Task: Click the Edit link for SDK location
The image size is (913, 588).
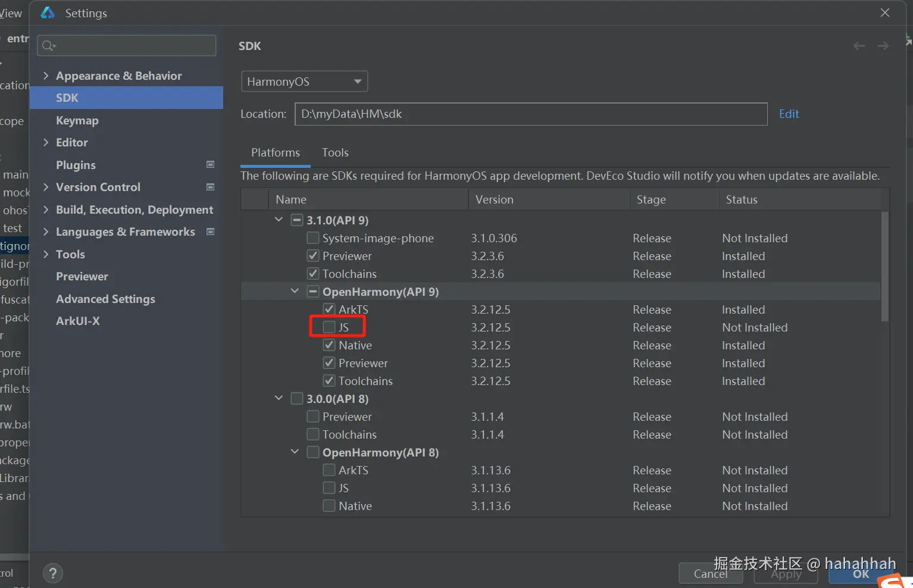Action: tap(789, 114)
